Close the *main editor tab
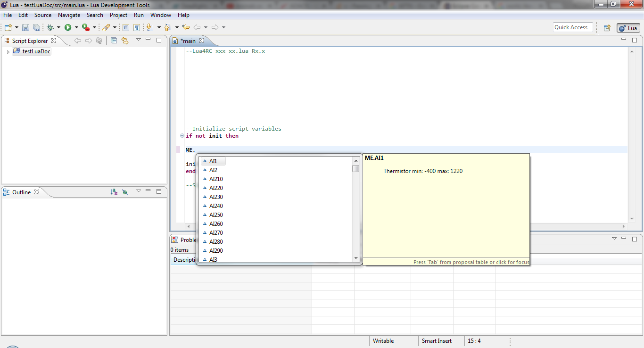 pos(202,41)
